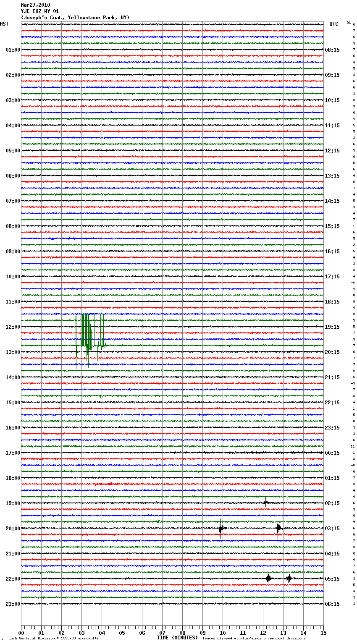Select the 20:00 MST time label
Viewport: 357px width, 644px height.
(13, 529)
